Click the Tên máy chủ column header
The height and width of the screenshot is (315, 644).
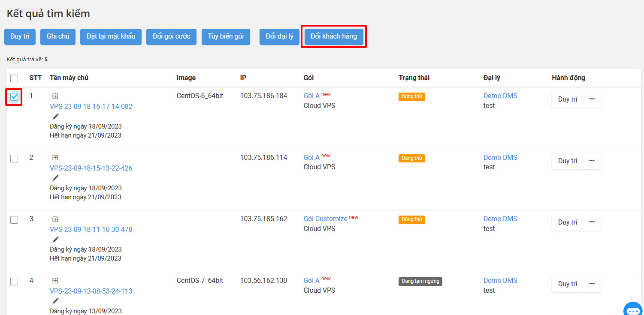(69, 78)
